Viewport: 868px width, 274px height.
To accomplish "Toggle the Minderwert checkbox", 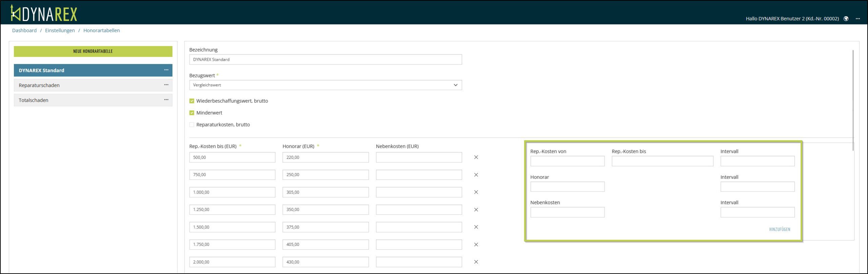I will (x=192, y=113).
